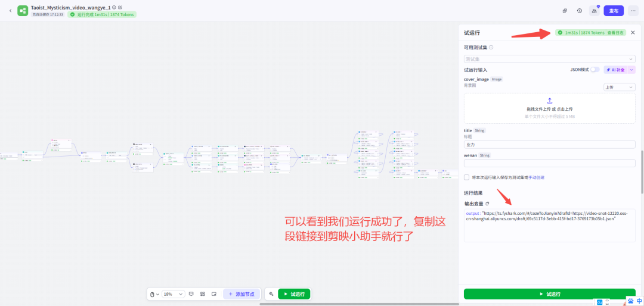The height and width of the screenshot is (306, 644).
Task: Click the title input field containing 业力
Action: point(550,145)
